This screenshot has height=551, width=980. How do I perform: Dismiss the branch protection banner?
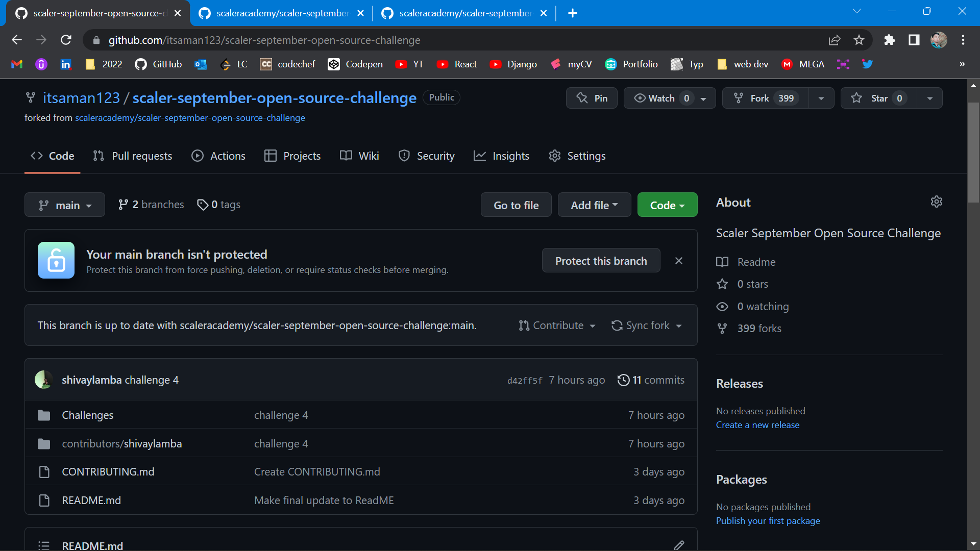(x=678, y=260)
